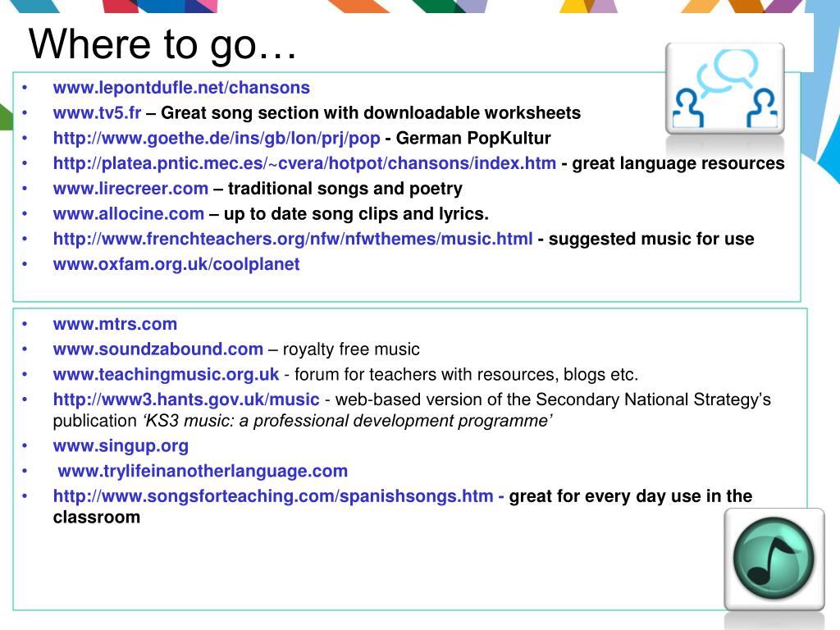Click 'great for every day use in the'
This screenshot has height=630, width=840.
pyautogui.click(x=631, y=496)
